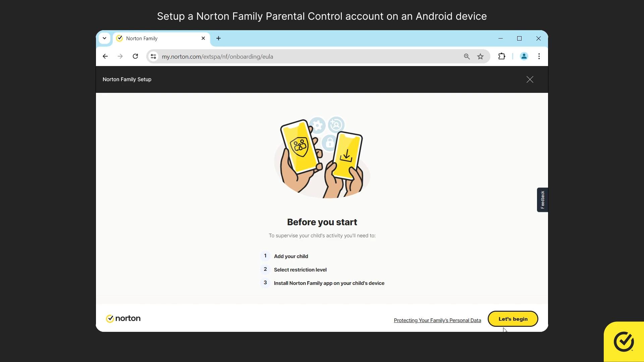Click the norton logo in footer
The image size is (644, 362).
tap(123, 318)
